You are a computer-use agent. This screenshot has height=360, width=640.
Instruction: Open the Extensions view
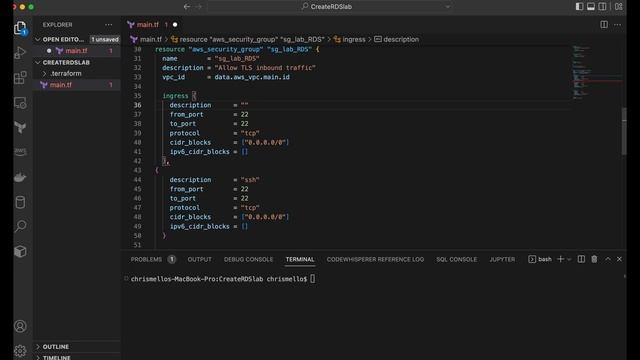[20, 78]
